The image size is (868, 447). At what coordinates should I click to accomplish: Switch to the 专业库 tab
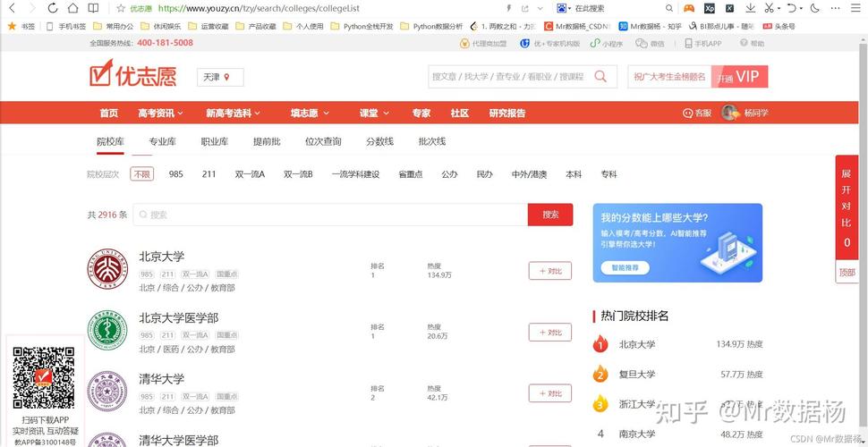tap(162, 141)
